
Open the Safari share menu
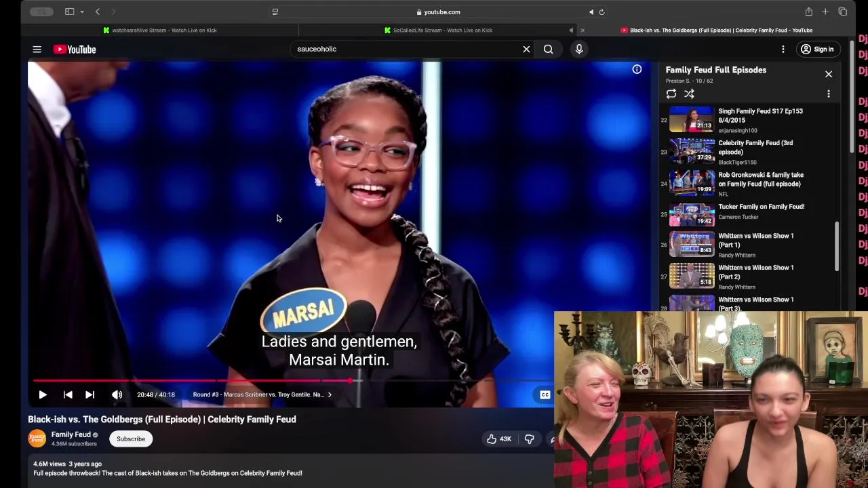click(809, 12)
